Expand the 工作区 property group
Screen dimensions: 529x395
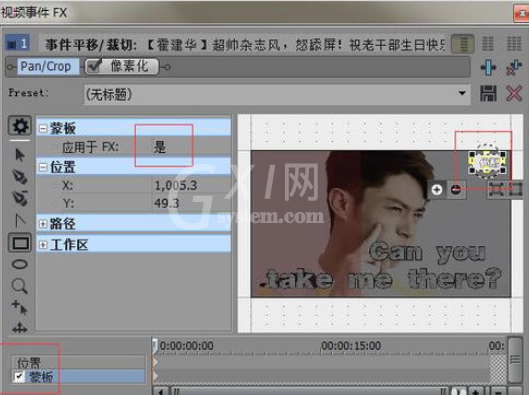[43, 245]
